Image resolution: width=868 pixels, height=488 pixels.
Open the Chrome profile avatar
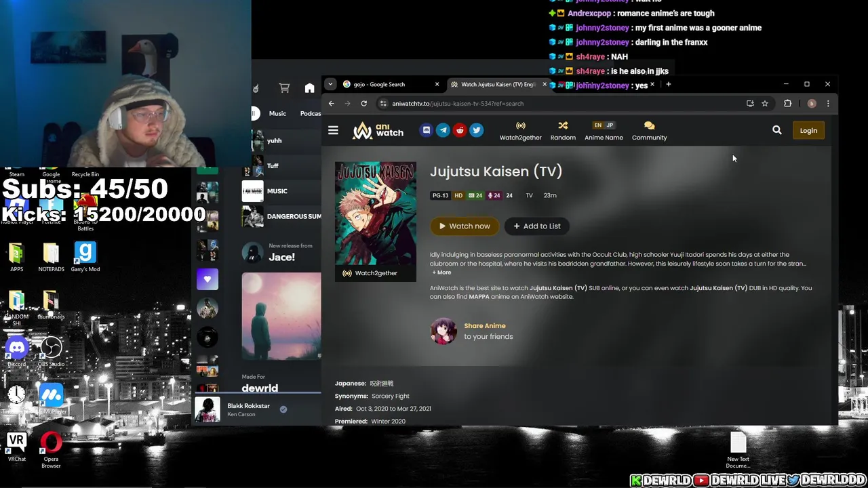[x=812, y=104]
